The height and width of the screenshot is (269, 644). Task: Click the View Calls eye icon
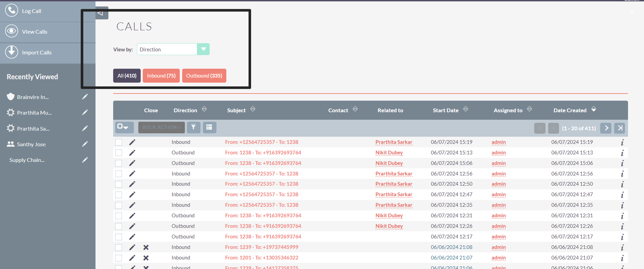[12, 31]
